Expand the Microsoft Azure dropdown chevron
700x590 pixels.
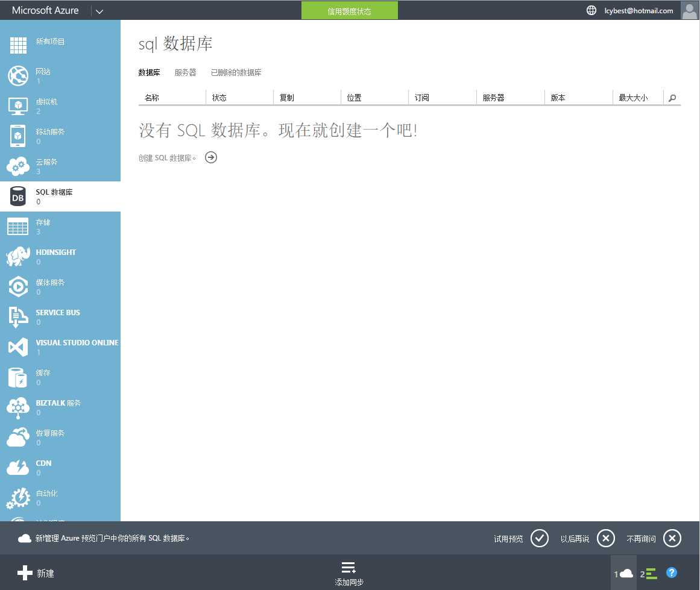(99, 11)
